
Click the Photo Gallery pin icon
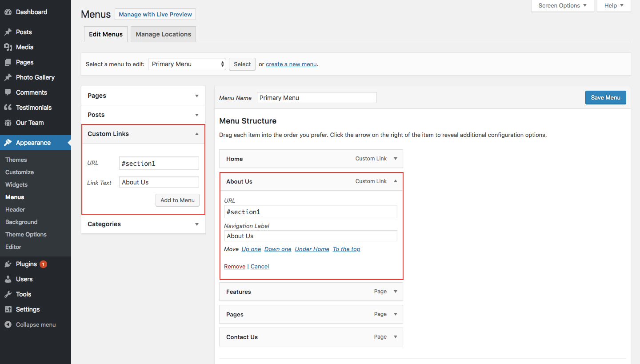[8, 77]
